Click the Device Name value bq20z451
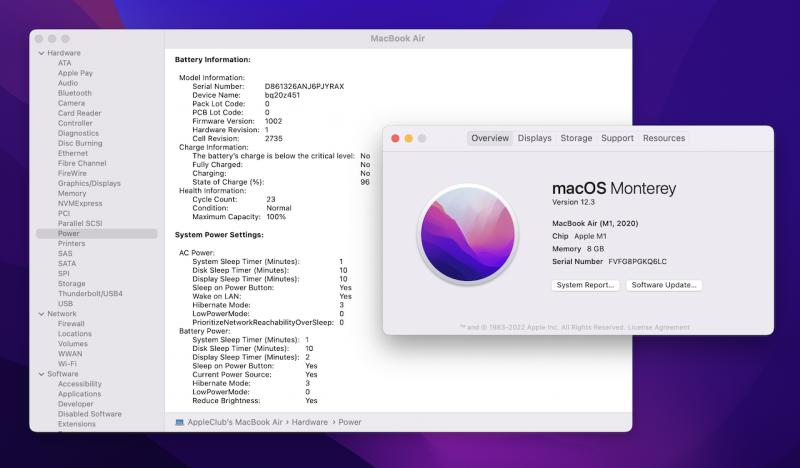 pyautogui.click(x=282, y=95)
